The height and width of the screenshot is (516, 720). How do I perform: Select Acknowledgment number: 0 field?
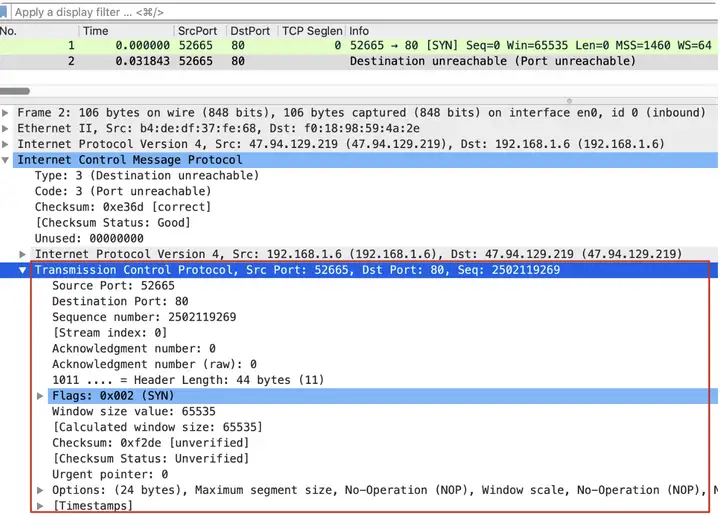pos(134,348)
